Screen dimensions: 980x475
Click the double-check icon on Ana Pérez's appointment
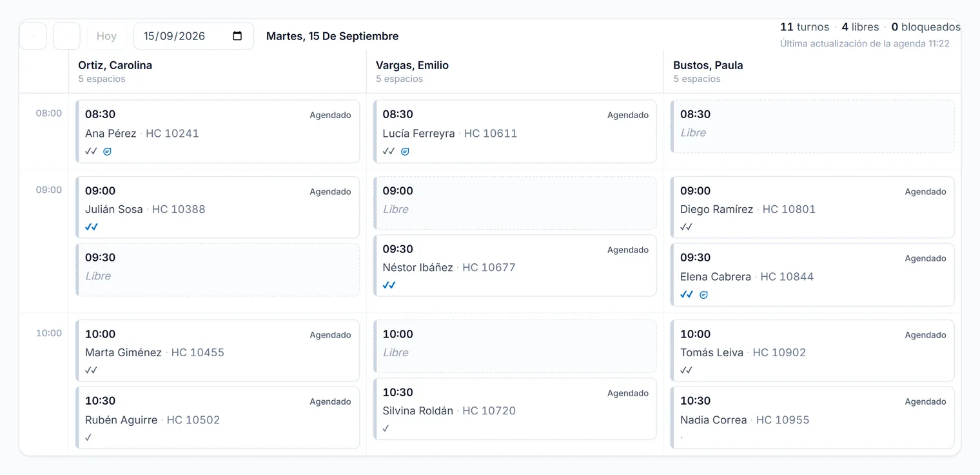pyautogui.click(x=91, y=151)
